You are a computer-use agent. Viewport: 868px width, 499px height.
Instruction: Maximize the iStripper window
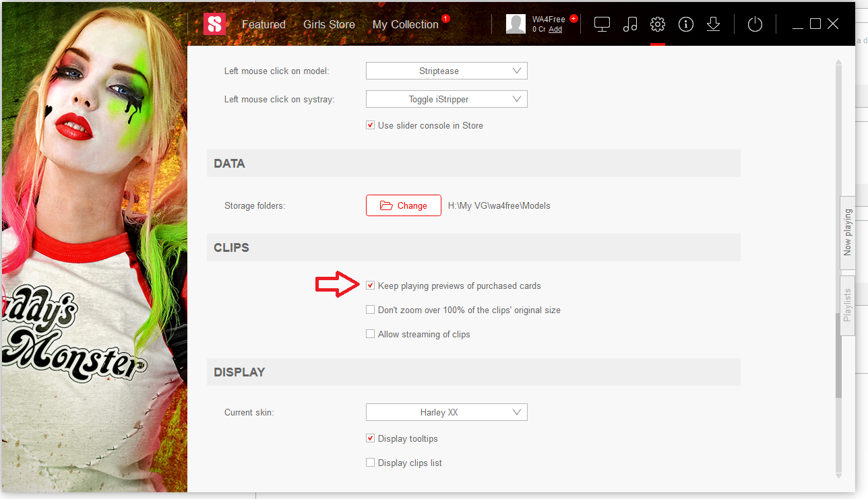[815, 24]
